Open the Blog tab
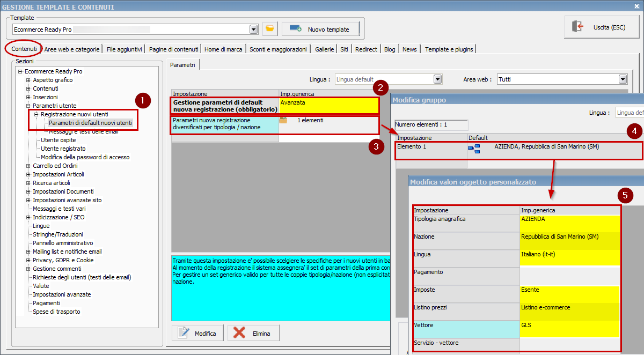 [x=390, y=49]
